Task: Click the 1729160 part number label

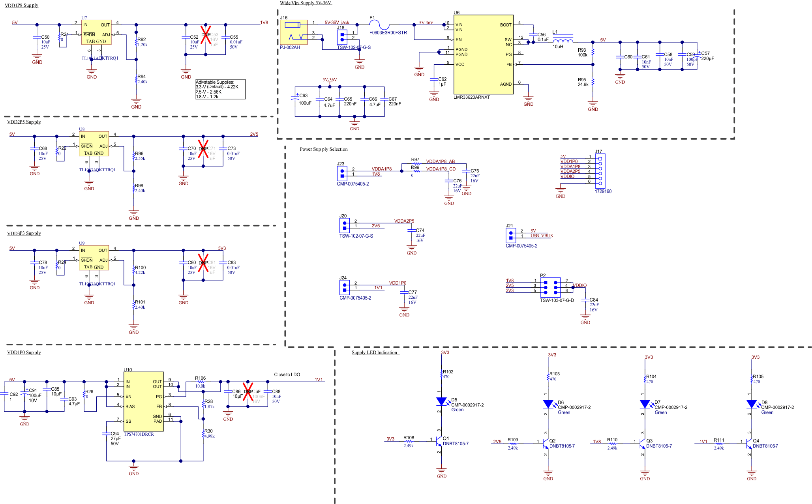Action: 603,191
